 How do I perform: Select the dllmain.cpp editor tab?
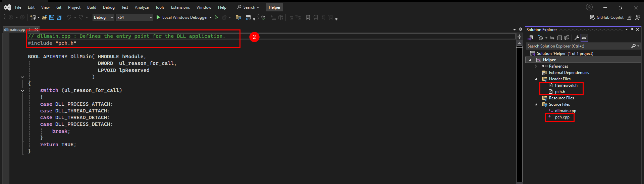point(14,29)
